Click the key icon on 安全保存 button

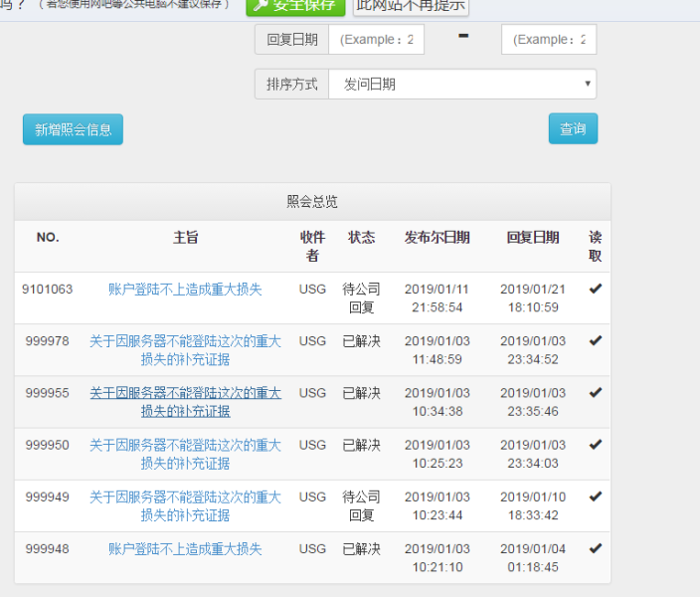(x=261, y=6)
